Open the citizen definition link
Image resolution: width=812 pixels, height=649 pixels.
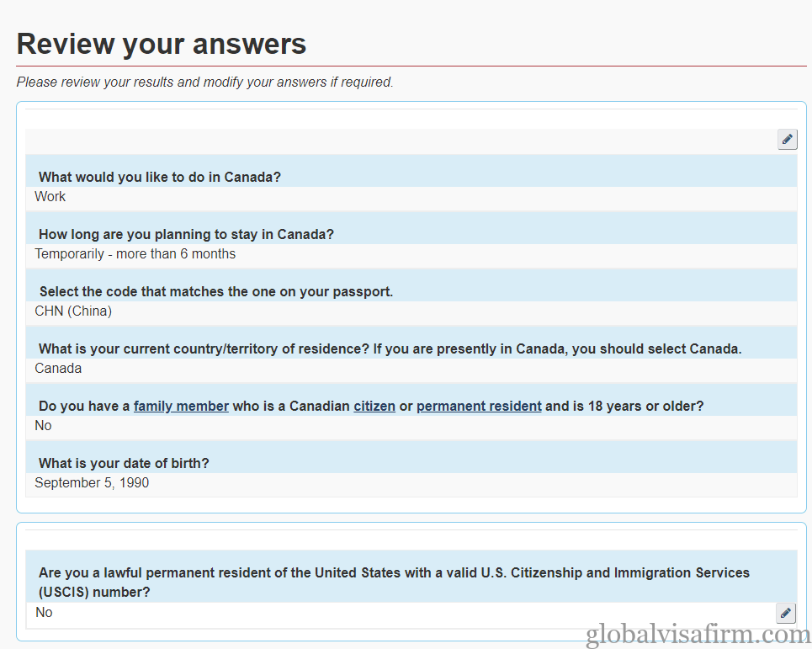374,406
